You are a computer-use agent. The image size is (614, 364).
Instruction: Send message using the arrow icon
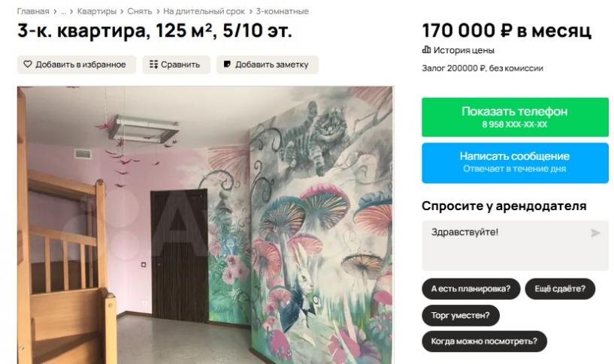(595, 233)
